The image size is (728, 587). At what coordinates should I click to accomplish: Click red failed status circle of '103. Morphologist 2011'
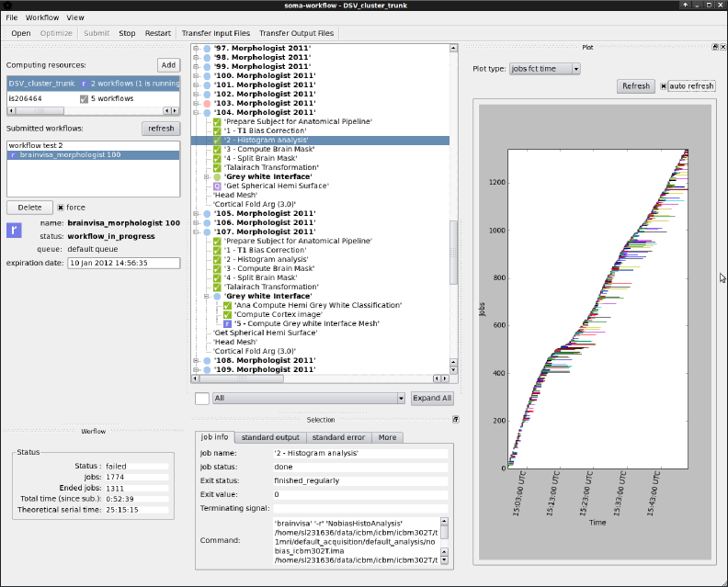pos(207,103)
